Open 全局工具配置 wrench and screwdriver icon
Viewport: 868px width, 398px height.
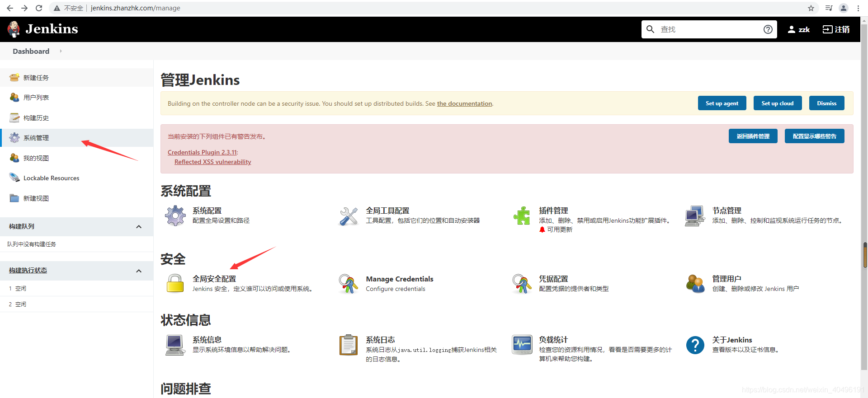pyautogui.click(x=349, y=216)
